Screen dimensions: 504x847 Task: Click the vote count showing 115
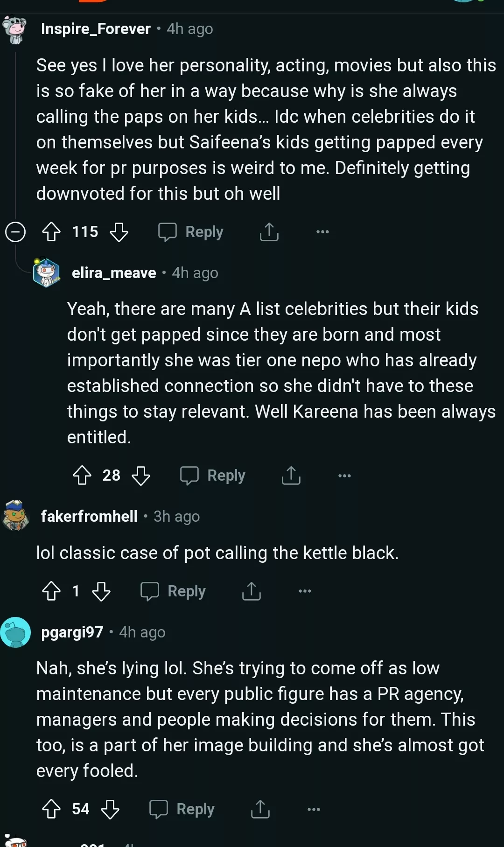(x=84, y=231)
